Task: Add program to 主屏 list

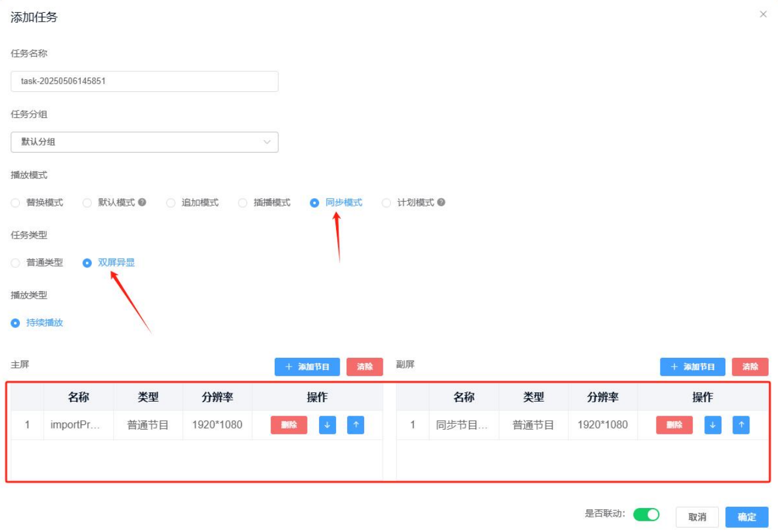Action: (307, 367)
